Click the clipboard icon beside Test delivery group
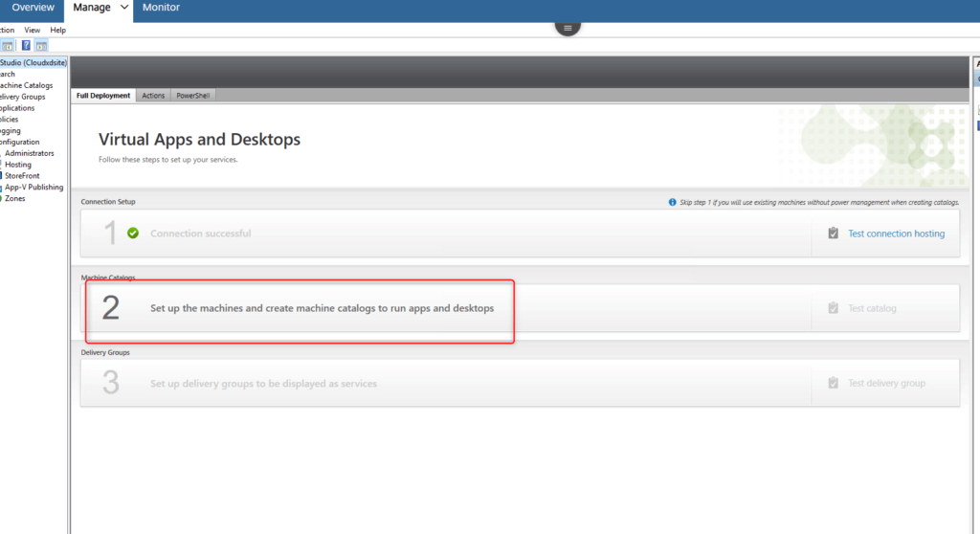Viewport: 980px width, 534px height. click(834, 383)
